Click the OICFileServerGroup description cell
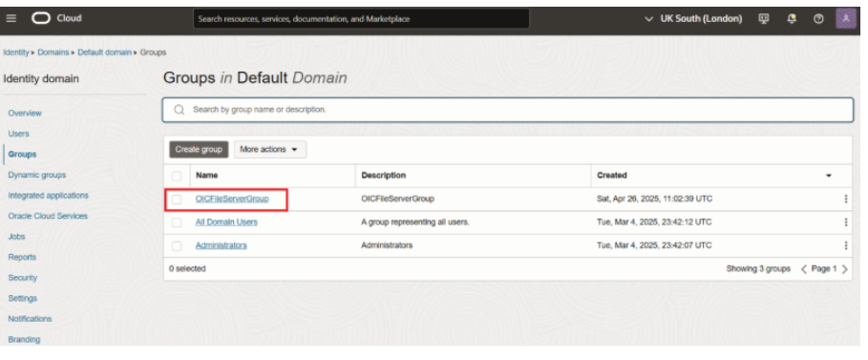Screen dimensions: 868x360 pyautogui.click(x=398, y=199)
